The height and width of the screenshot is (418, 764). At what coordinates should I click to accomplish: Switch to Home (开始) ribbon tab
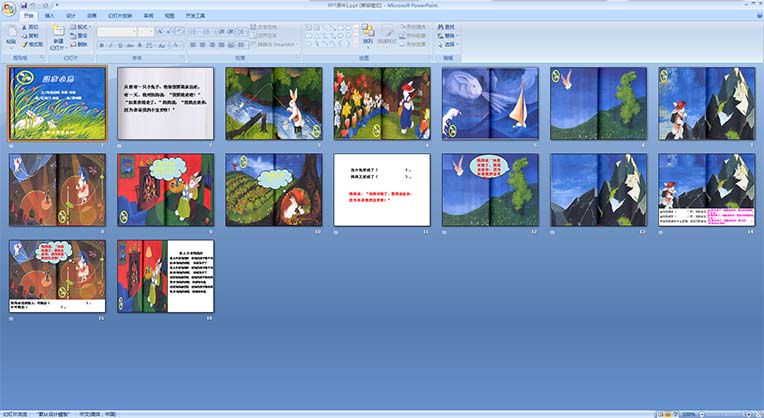[x=29, y=16]
